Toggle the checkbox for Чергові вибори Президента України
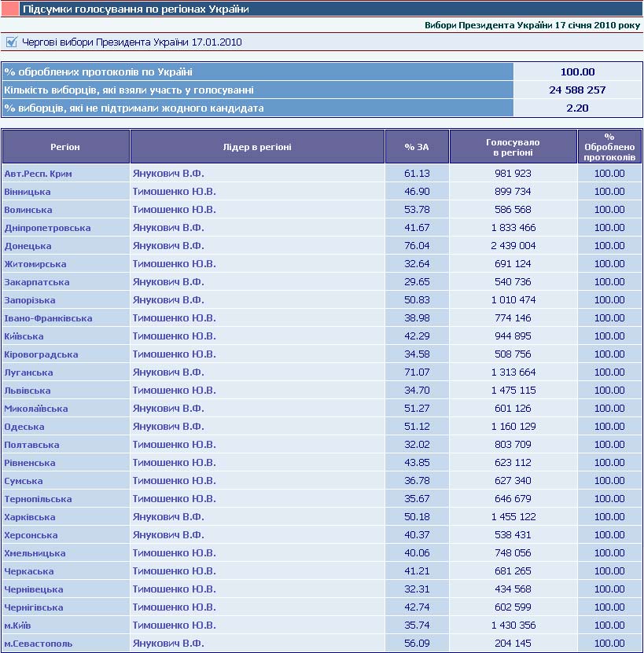Screen dimensions: 644x653 point(11,42)
